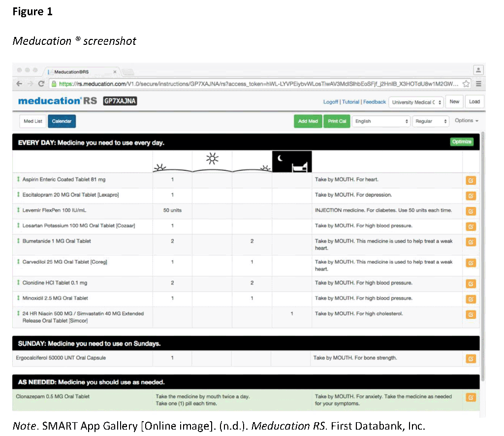Edit the Minoxidil 2.5 MG entry
Image resolution: width=504 pixels, height=436 pixels.
click(x=471, y=299)
